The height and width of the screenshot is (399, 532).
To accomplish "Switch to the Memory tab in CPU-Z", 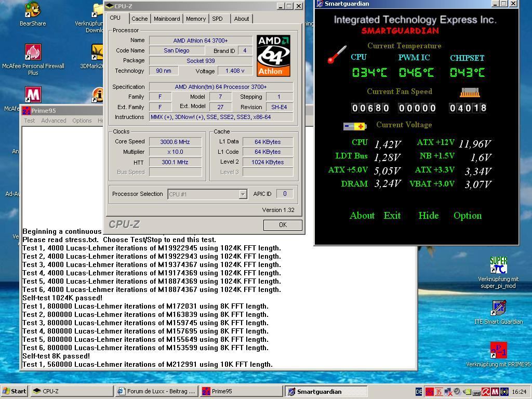I will pyautogui.click(x=196, y=19).
